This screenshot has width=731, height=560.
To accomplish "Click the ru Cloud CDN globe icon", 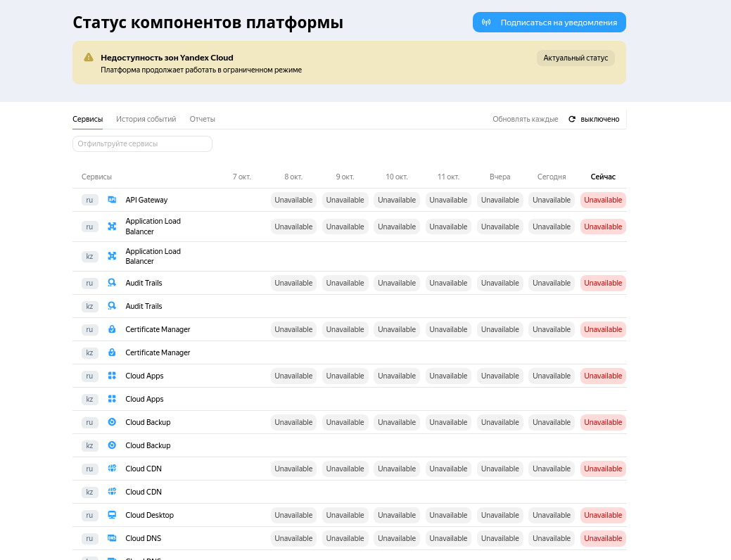I will coord(112,468).
